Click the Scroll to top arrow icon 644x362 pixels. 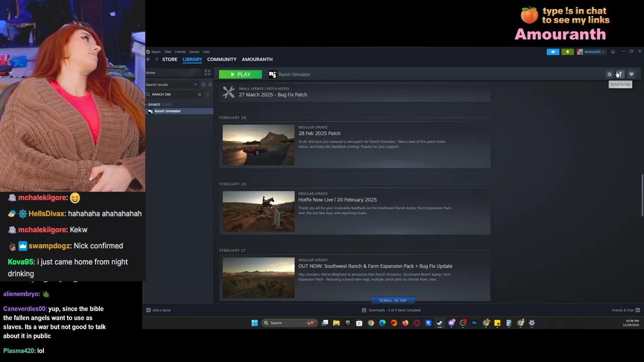coord(620,74)
